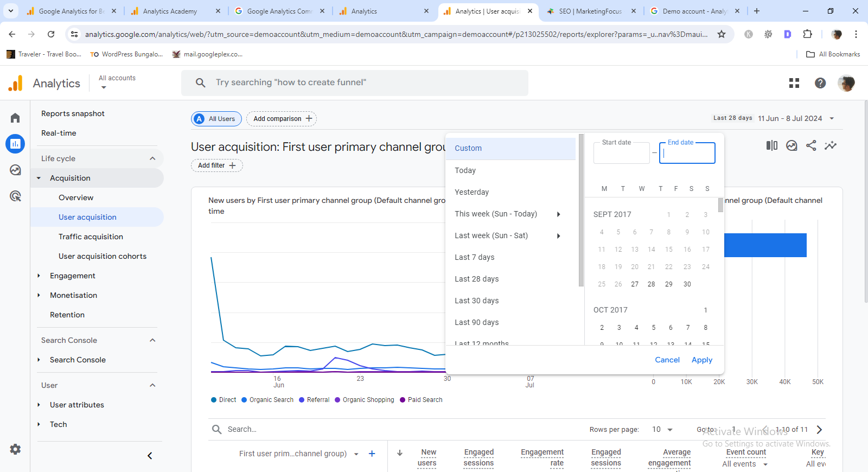Viewport: 868px width, 472px height.
Task: Open the All accounts dropdown
Action: [117, 82]
